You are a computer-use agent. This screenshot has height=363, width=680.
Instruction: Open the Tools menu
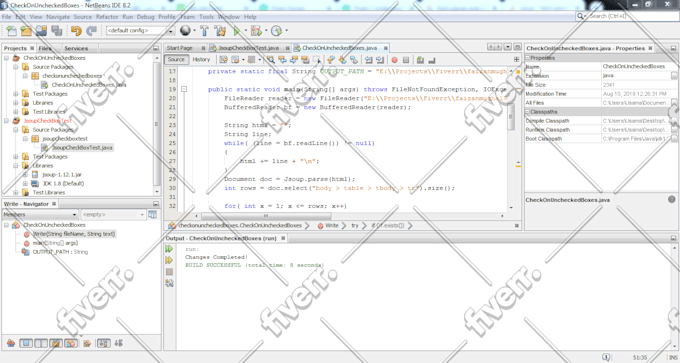coord(206,17)
